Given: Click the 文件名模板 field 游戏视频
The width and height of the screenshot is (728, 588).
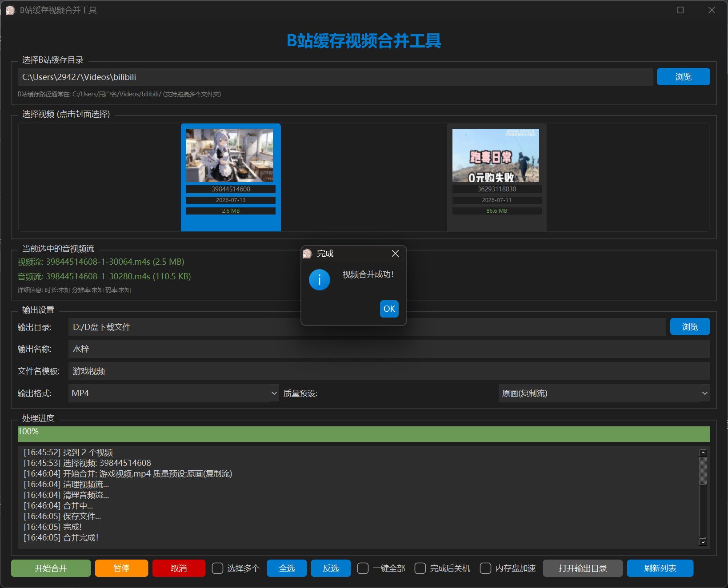Looking at the screenshot, I should pyautogui.click(x=389, y=371).
